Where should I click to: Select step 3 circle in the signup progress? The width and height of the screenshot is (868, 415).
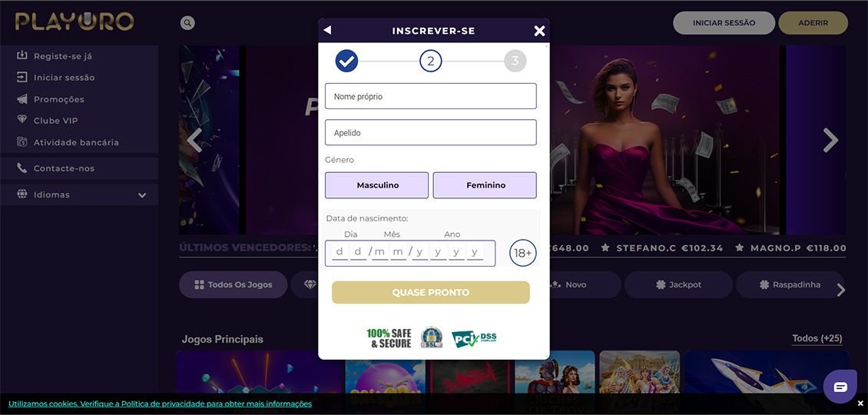click(x=515, y=61)
